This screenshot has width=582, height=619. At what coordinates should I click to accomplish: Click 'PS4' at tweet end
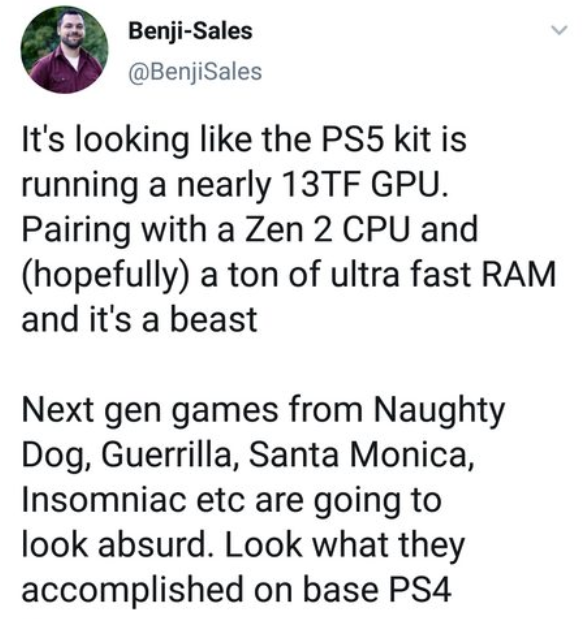pyautogui.click(x=420, y=590)
